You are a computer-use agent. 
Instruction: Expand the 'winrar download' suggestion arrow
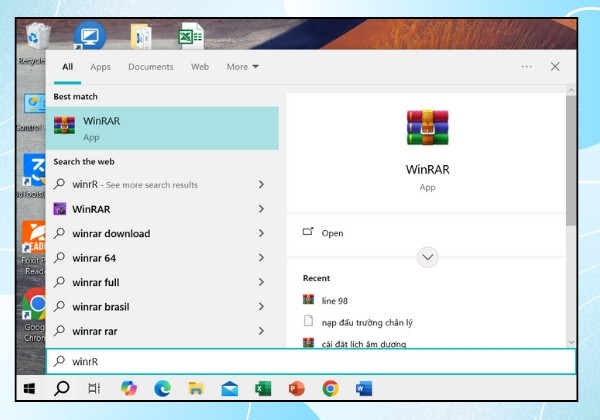(261, 233)
